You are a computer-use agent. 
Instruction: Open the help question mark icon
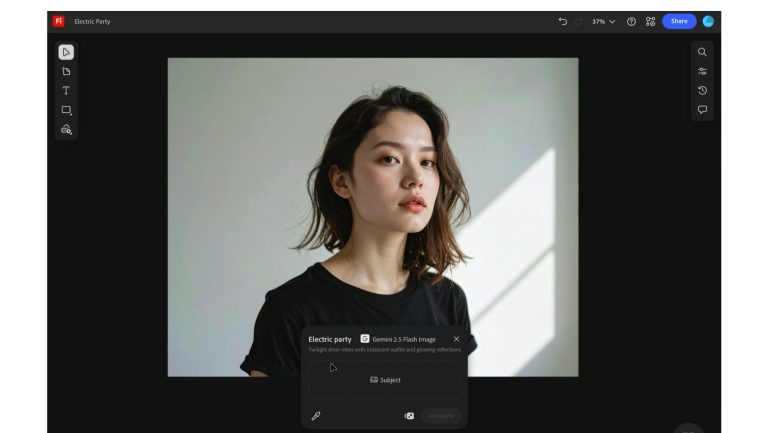632,22
